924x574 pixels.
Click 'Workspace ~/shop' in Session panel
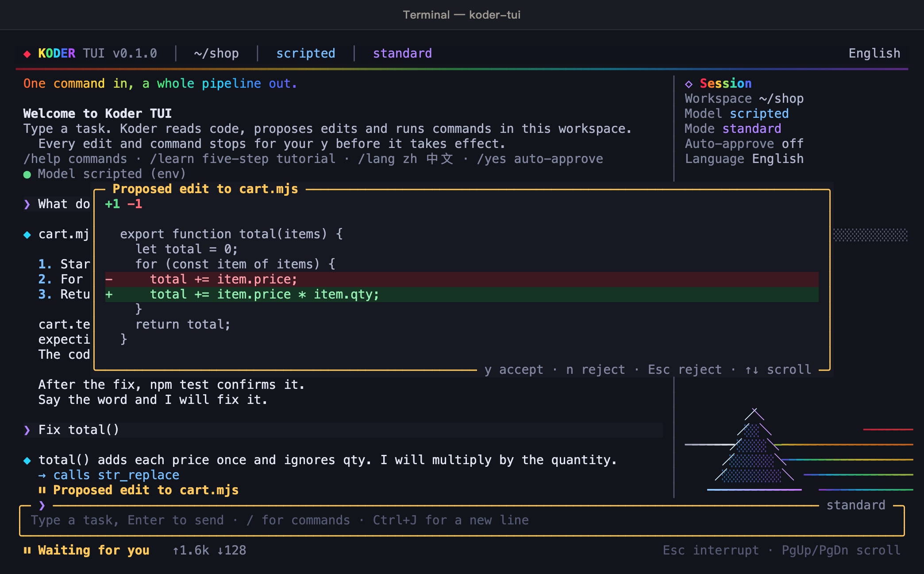click(744, 99)
